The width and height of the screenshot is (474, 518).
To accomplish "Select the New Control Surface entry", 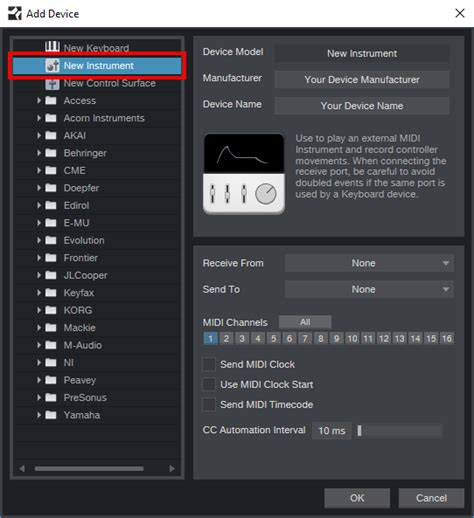I will (x=97, y=83).
